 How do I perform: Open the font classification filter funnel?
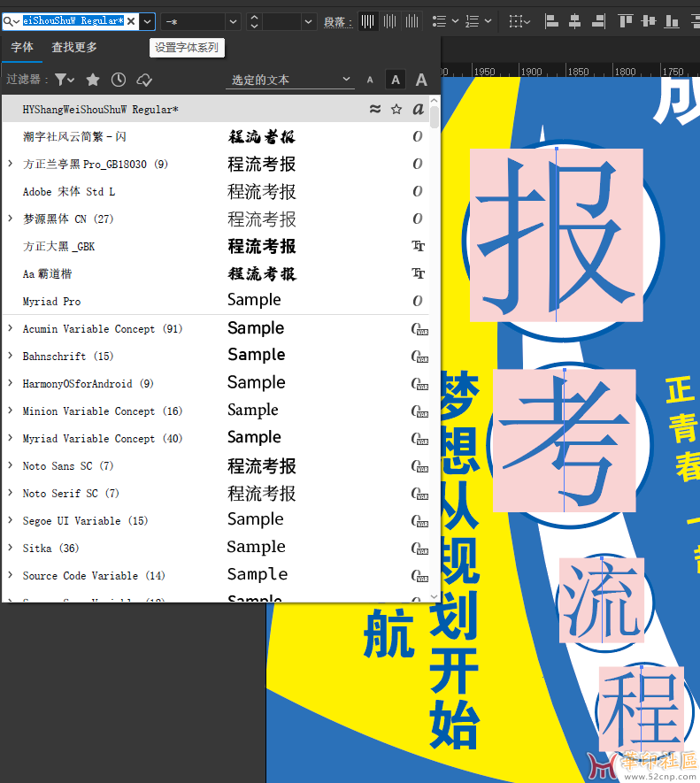[65, 80]
